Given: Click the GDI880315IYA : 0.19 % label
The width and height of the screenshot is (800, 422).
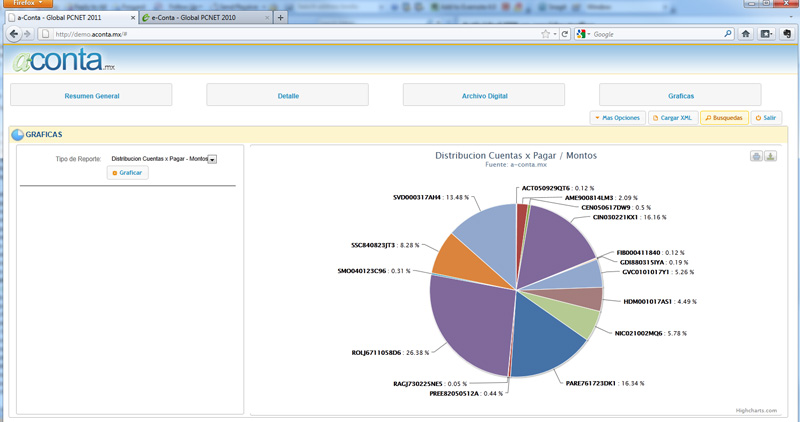Looking at the screenshot, I should (654, 262).
